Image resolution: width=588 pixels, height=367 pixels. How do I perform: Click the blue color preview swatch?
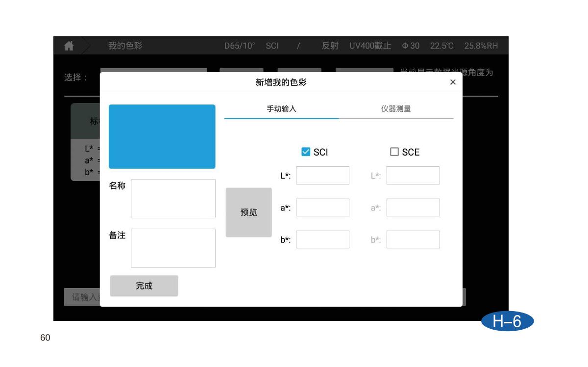coord(162,136)
